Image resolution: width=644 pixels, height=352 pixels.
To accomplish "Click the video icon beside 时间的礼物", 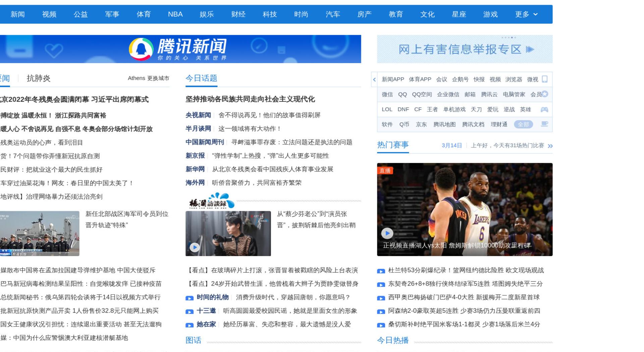I will [190, 298].
